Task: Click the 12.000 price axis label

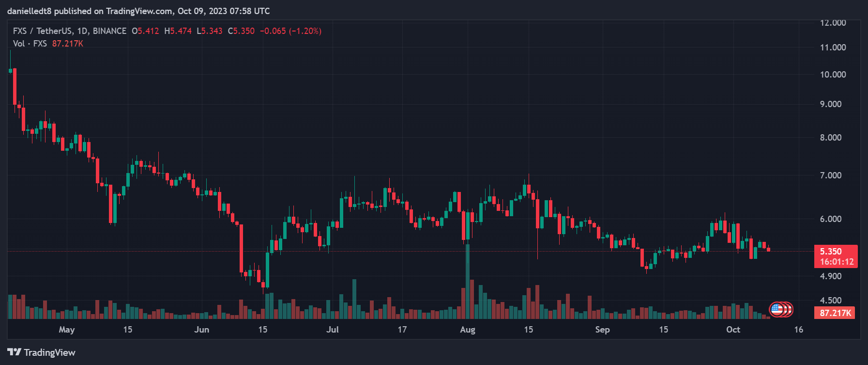Action: (x=833, y=23)
